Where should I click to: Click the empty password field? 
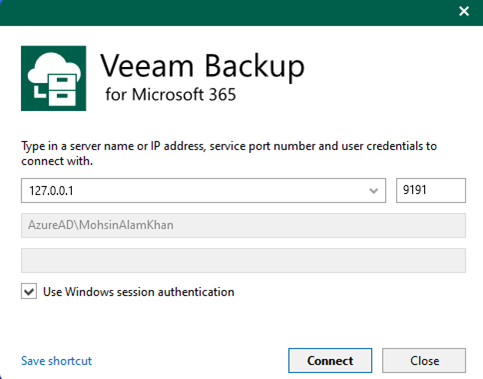click(x=243, y=260)
